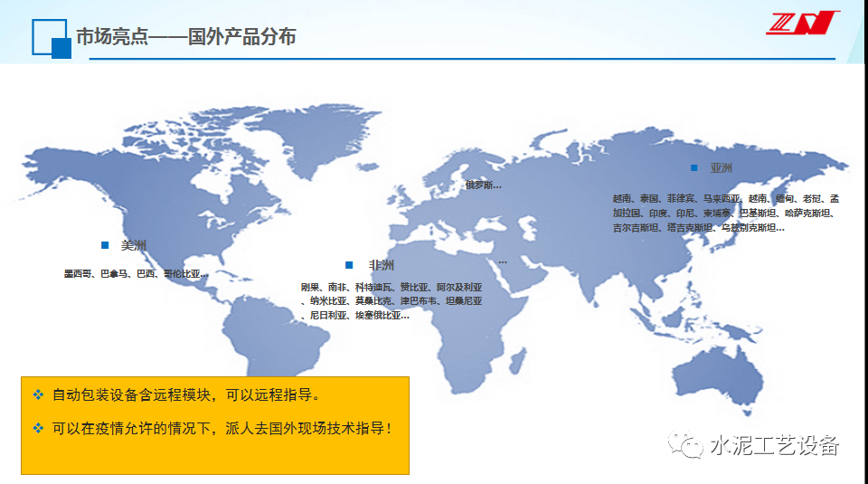Select the 美洲 region label
The height and width of the screenshot is (484, 868).
point(134,245)
